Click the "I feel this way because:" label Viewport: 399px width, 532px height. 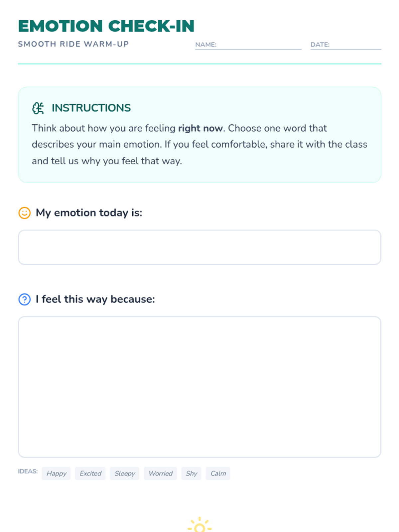95,299
